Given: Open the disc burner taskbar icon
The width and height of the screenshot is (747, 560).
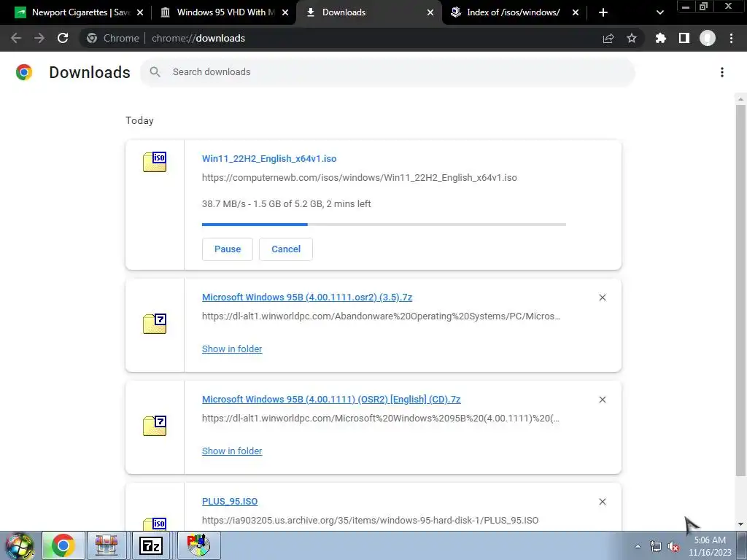Looking at the screenshot, I should pyautogui.click(x=198, y=545).
